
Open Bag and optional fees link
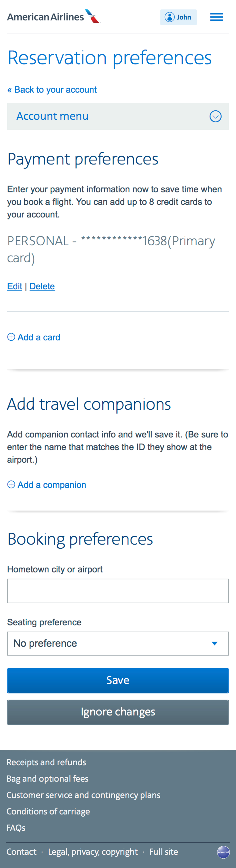(47, 779)
